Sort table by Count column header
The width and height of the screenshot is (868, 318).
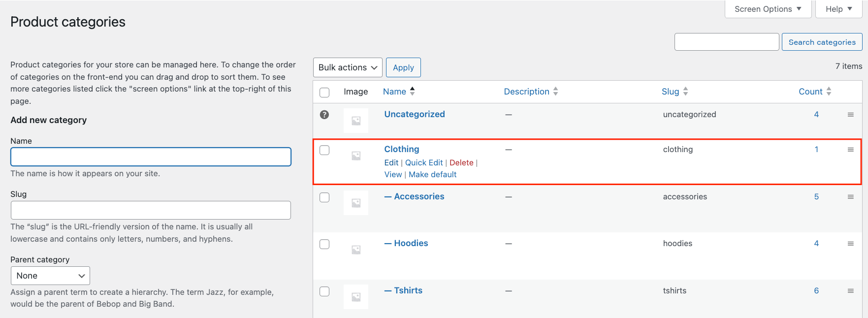810,92
